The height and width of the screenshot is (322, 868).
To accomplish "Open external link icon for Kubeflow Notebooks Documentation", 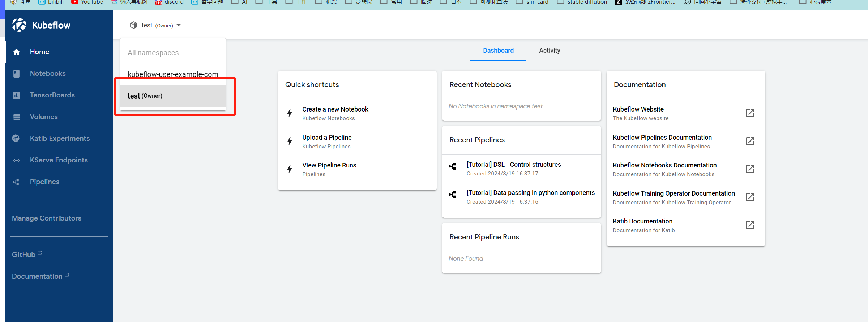I will [x=750, y=169].
